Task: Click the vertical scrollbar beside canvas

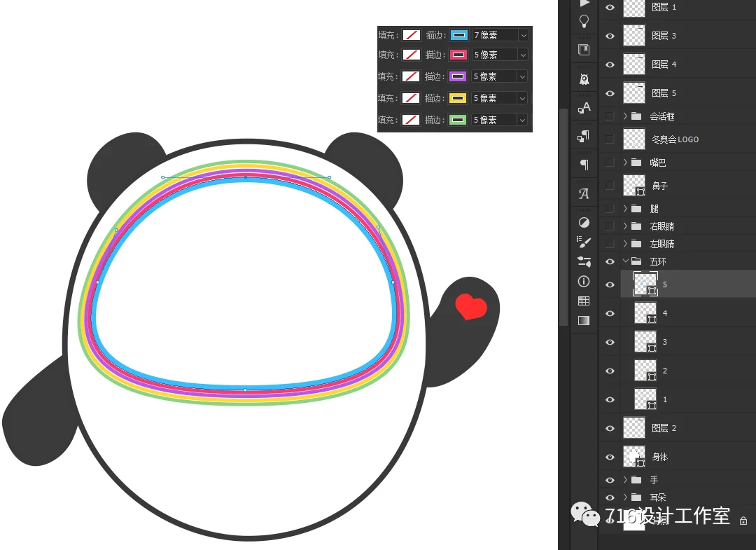Action: 563,217
